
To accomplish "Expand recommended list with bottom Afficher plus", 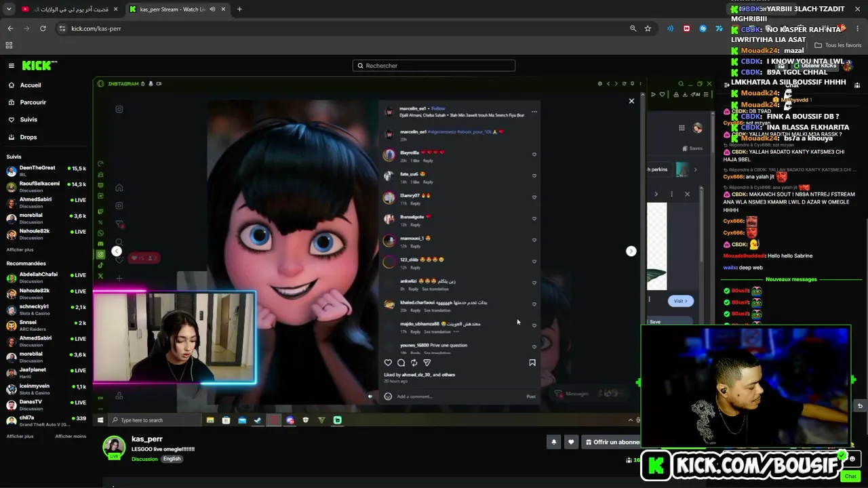I will [20, 436].
